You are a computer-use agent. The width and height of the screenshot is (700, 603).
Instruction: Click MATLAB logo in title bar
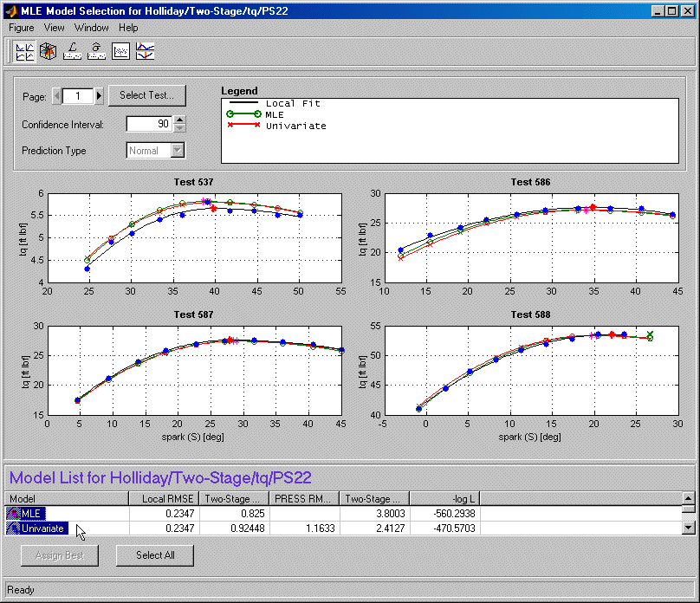(x=11, y=10)
